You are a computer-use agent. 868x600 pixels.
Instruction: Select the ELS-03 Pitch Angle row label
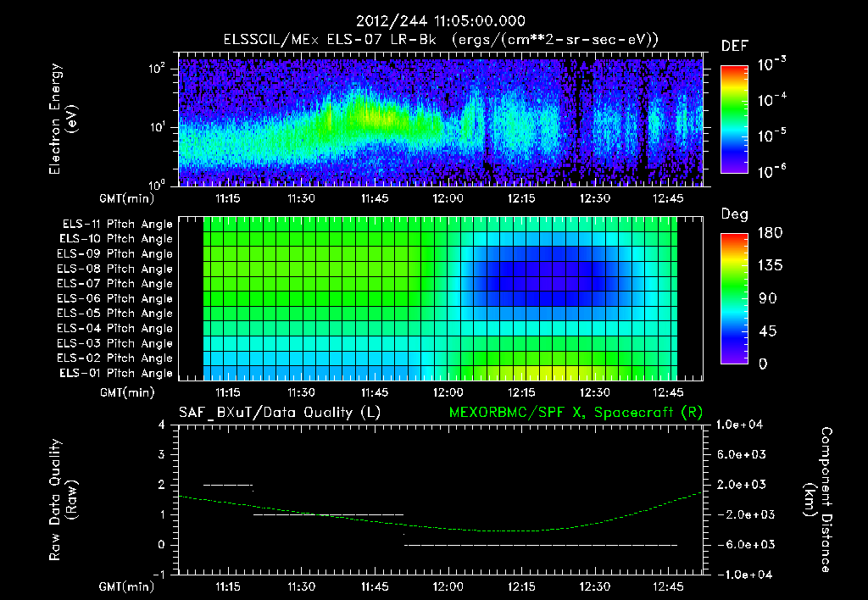[x=115, y=343]
